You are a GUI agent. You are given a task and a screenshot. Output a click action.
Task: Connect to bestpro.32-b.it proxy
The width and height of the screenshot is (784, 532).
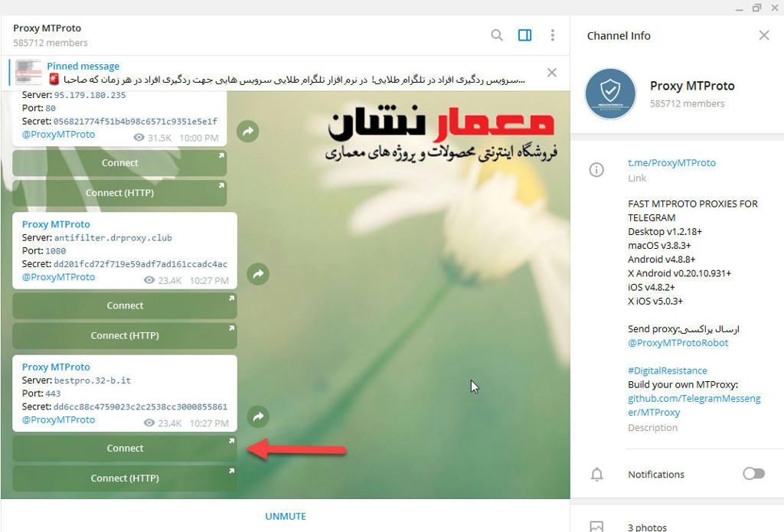click(125, 449)
